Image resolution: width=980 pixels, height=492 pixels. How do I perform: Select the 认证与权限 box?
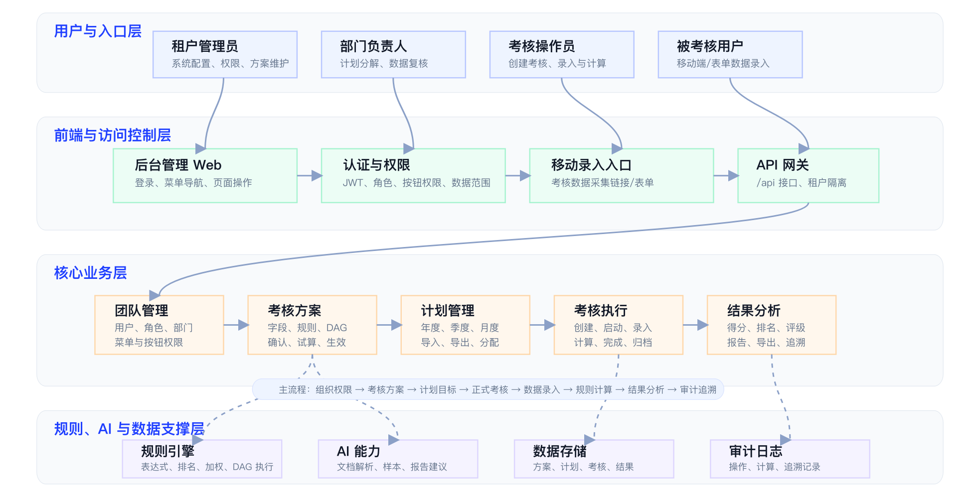pyautogui.click(x=413, y=175)
